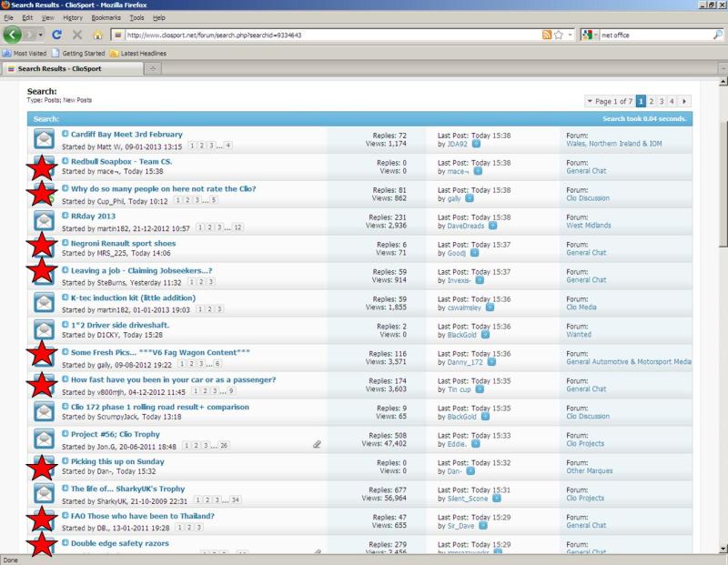The width and height of the screenshot is (728, 565).
Task: Open the 'West Midlands' forum link
Action: point(589,226)
